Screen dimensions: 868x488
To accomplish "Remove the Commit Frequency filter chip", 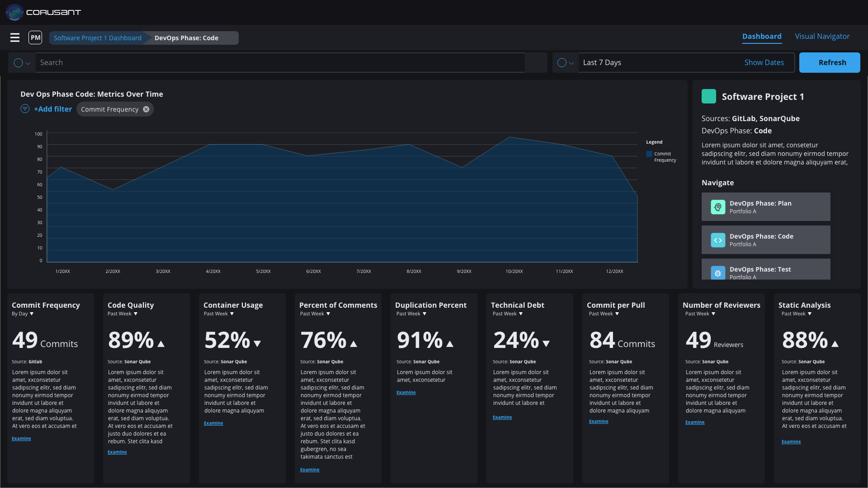I will (146, 109).
